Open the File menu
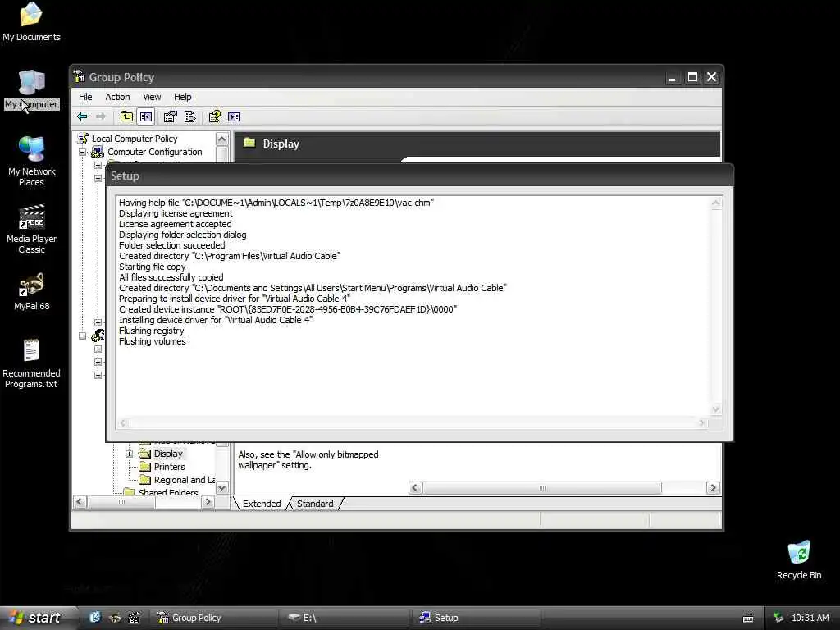Image resolution: width=840 pixels, height=630 pixels. click(85, 97)
